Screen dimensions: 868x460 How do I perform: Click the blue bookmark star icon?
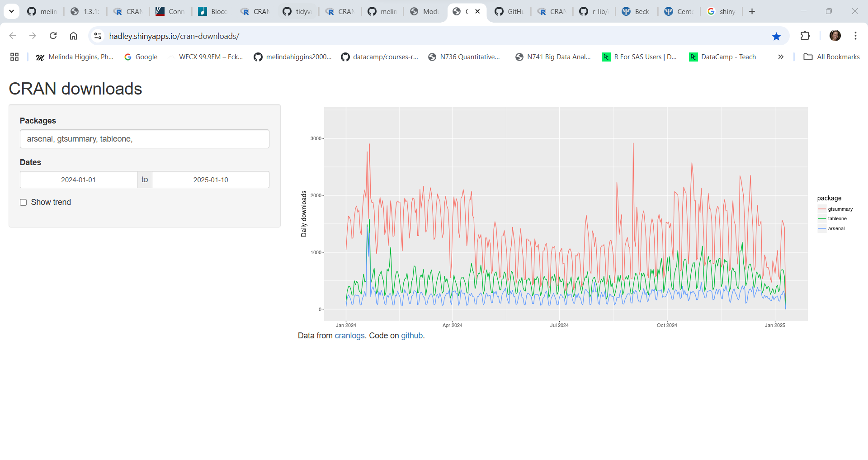click(x=776, y=36)
